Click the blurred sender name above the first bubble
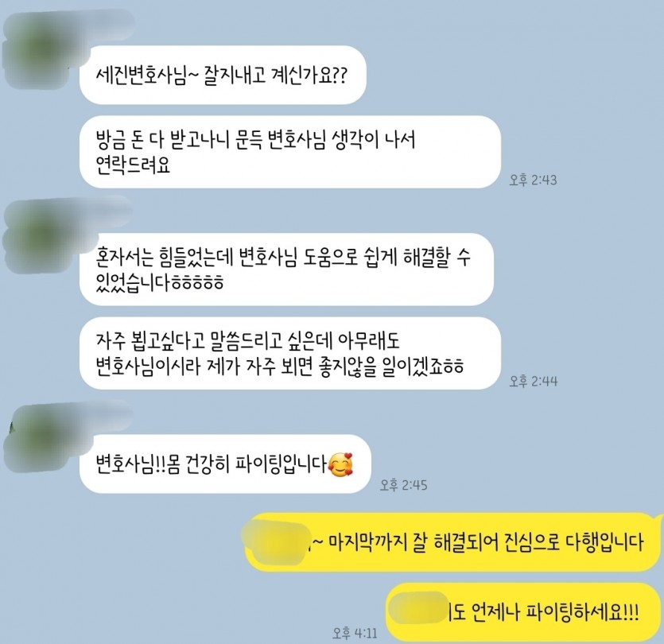 point(102,25)
